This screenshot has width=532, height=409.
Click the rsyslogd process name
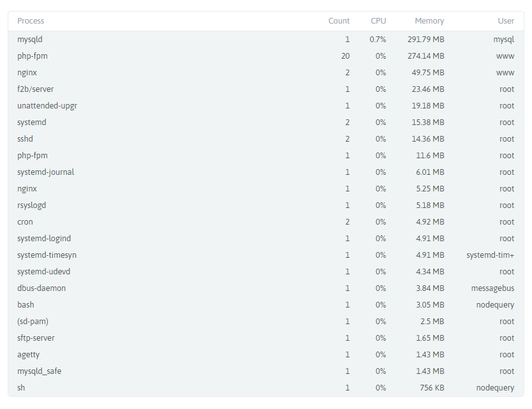click(x=31, y=205)
